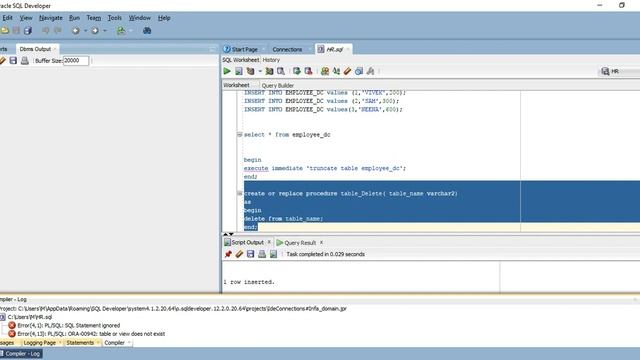Click the Forward navigation arrow icon

95,31
